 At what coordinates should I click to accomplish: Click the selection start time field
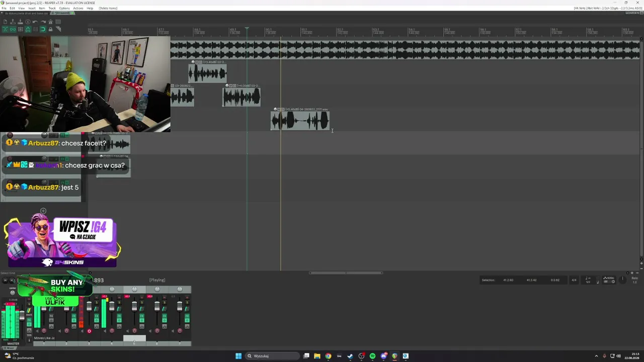tap(508, 280)
